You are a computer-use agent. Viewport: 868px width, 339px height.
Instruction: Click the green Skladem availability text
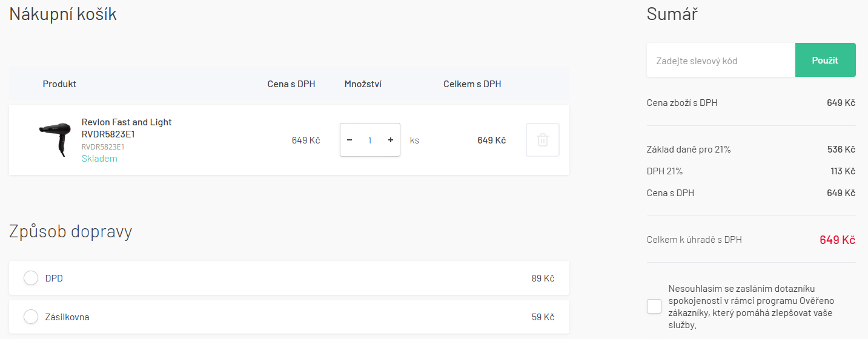click(x=99, y=159)
